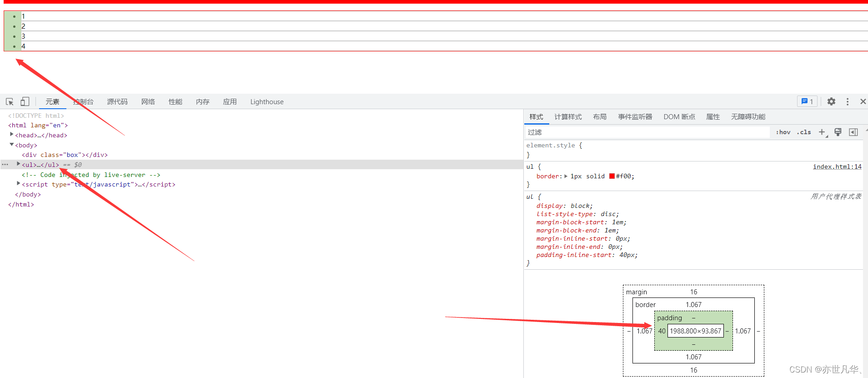Image resolution: width=868 pixels, height=378 pixels.
Task: Select the live-server comment node
Action: (91, 175)
